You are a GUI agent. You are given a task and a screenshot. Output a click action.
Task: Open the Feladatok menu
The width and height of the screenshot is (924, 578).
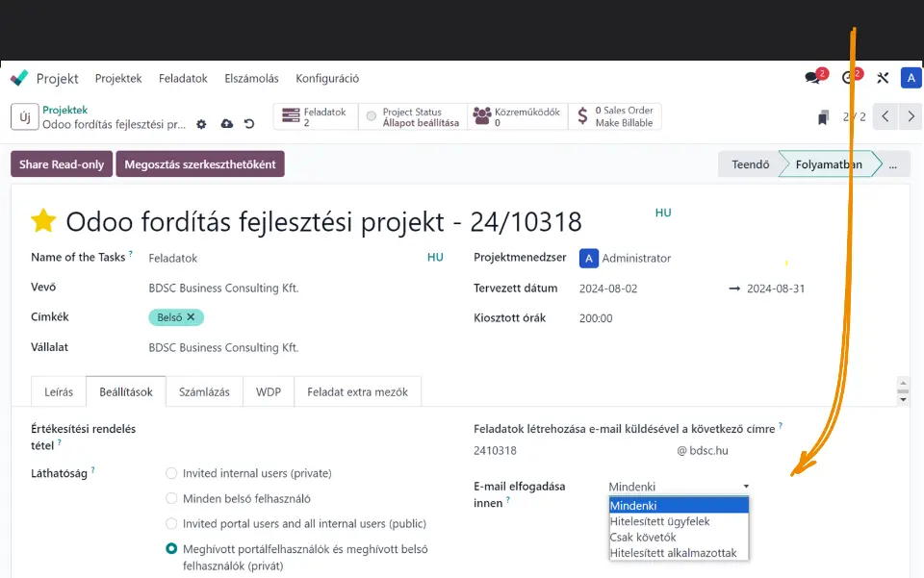coord(183,78)
